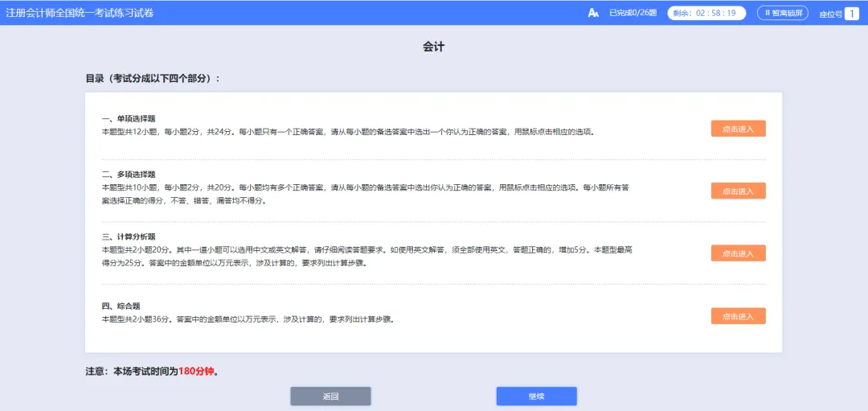Click the 会计 subject heading
This screenshot has height=411, width=868.
433,47
